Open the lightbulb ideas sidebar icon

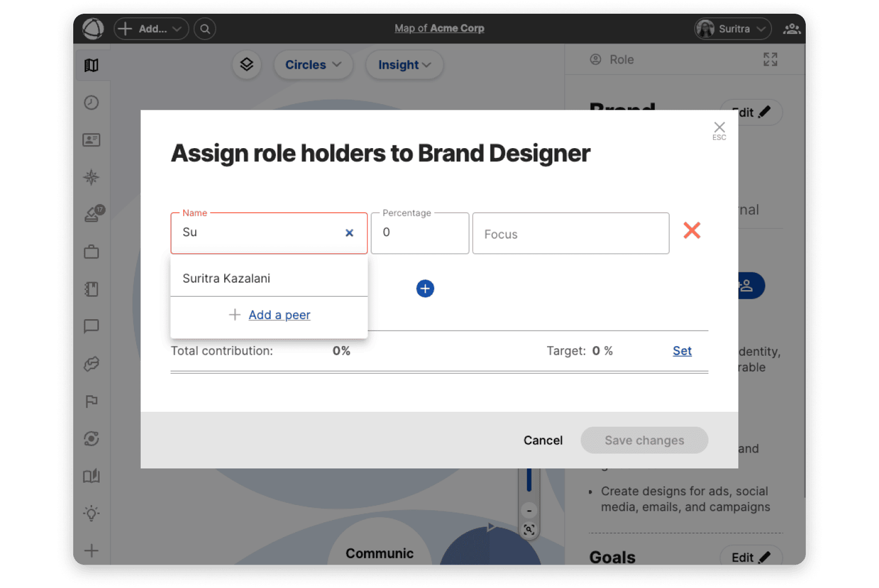click(92, 513)
